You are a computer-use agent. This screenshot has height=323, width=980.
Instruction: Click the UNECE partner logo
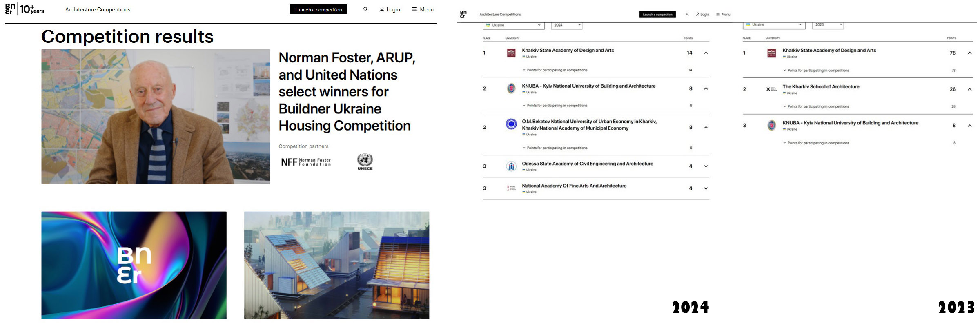(365, 161)
